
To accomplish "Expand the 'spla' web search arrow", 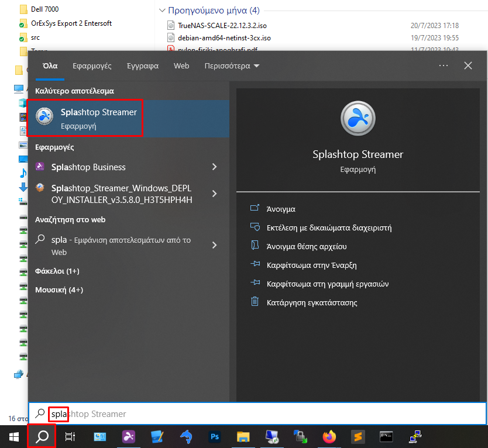I will (x=214, y=245).
